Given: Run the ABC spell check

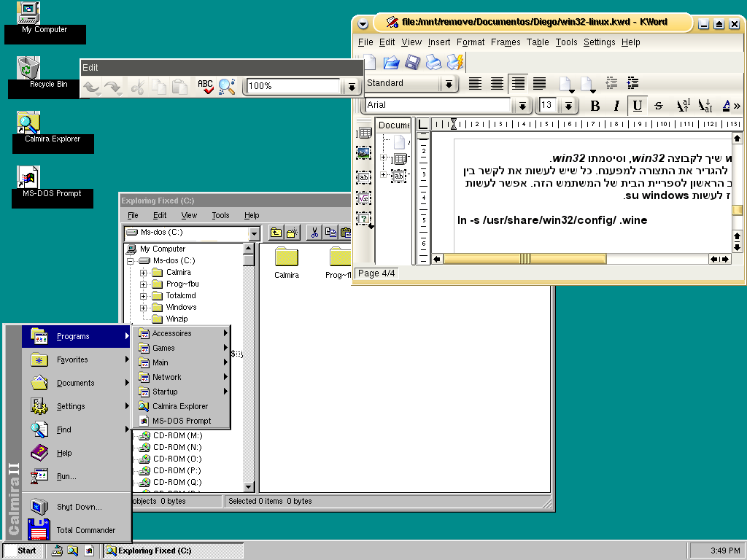Looking at the screenshot, I should point(205,87).
